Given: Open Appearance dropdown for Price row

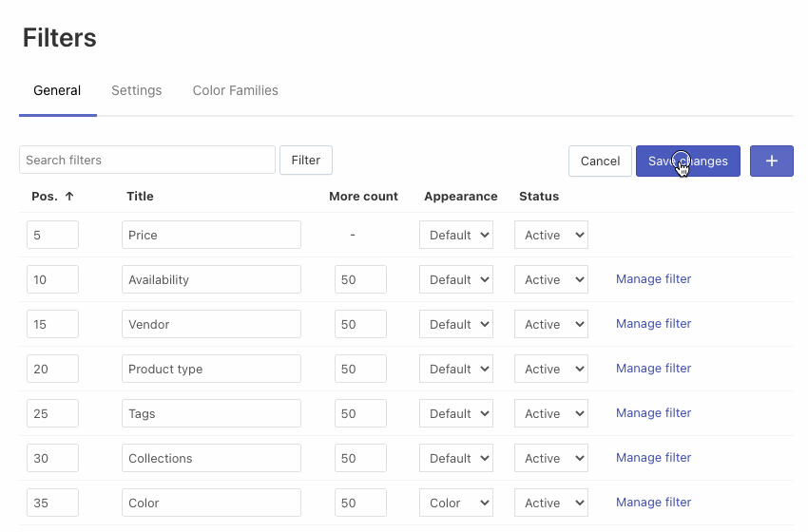Looking at the screenshot, I should pyautogui.click(x=456, y=235).
